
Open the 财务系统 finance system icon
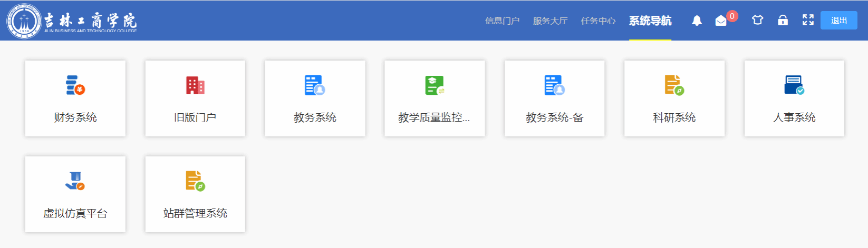click(75, 85)
